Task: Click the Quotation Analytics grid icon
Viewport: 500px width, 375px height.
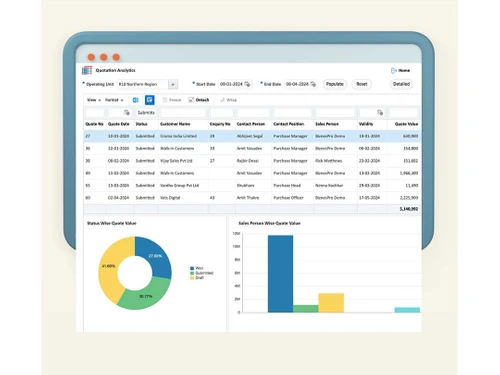Action: point(87,70)
